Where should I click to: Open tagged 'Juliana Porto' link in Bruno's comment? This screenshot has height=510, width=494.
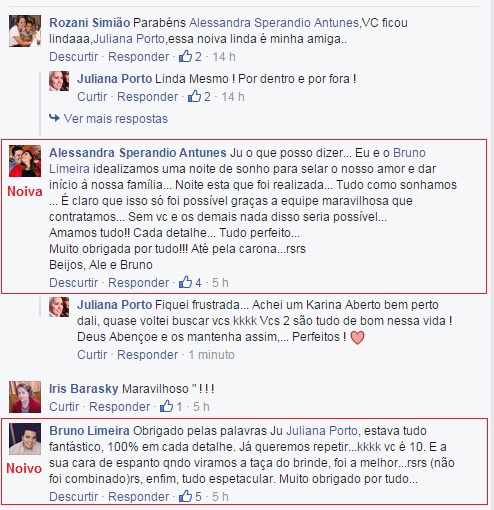click(x=322, y=431)
